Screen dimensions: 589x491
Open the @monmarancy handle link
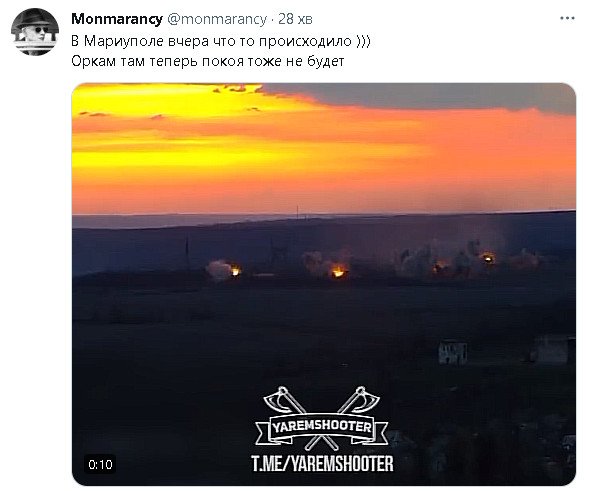tap(217, 19)
